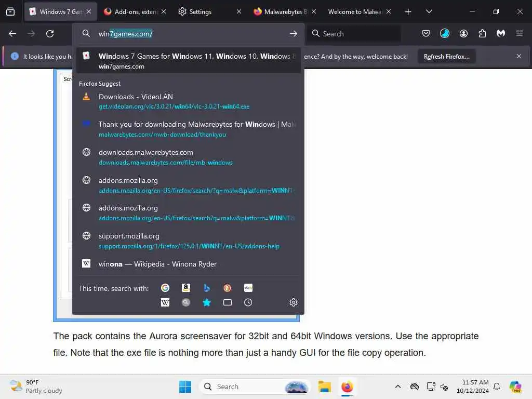Viewport: 532px width, 399px height.
Task: Open the first addons.mozilla.org suggestion
Action: pos(188,185)
